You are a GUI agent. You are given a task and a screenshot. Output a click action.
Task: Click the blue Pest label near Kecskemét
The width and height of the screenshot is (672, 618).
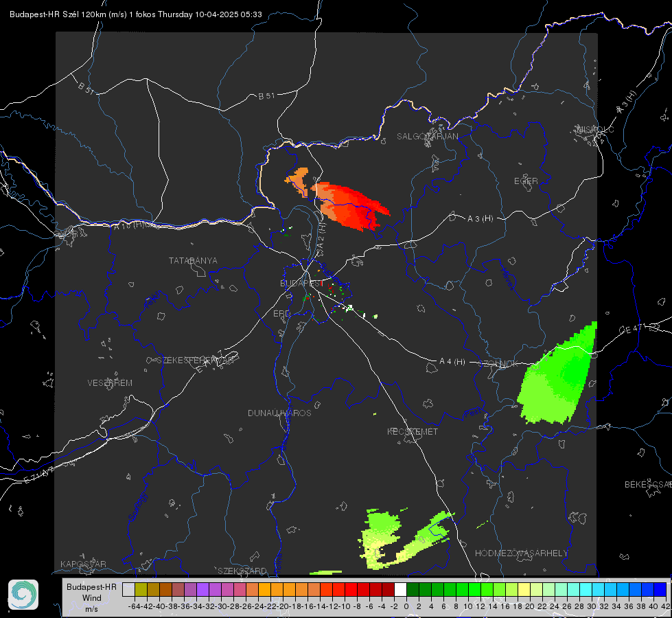(x=473, y=413)
